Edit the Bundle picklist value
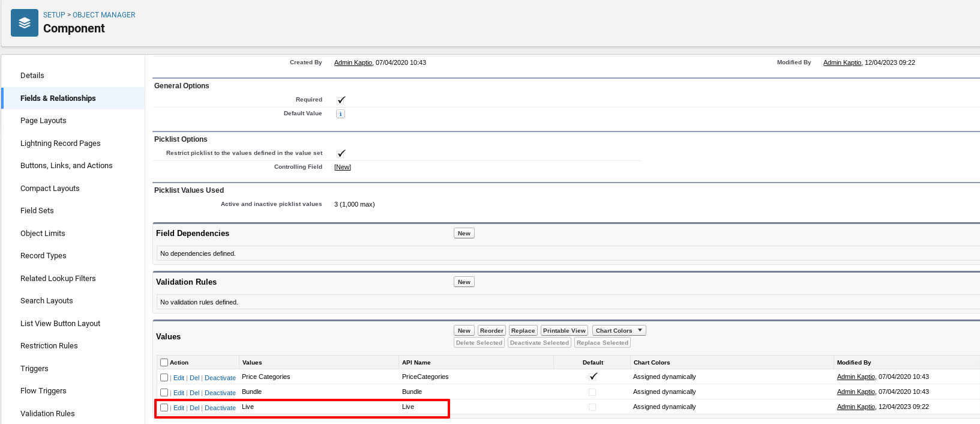 [x=179, y=393]
